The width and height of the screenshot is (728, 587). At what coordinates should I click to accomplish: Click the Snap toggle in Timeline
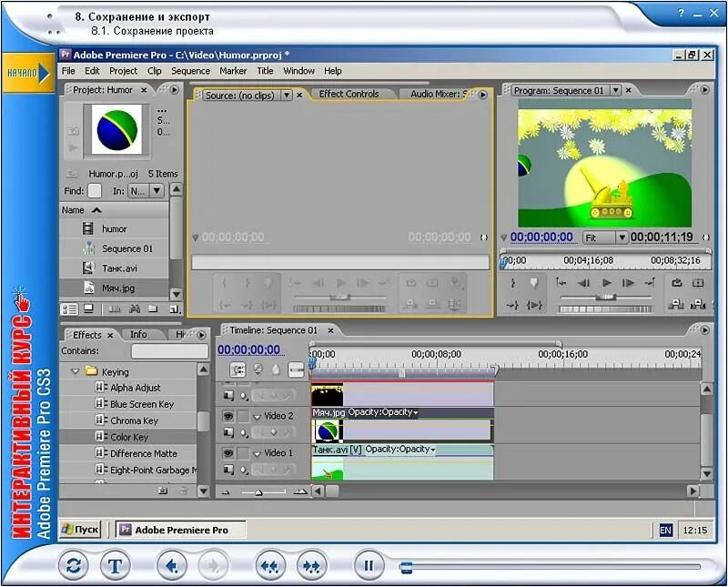(x=238, y=369)
